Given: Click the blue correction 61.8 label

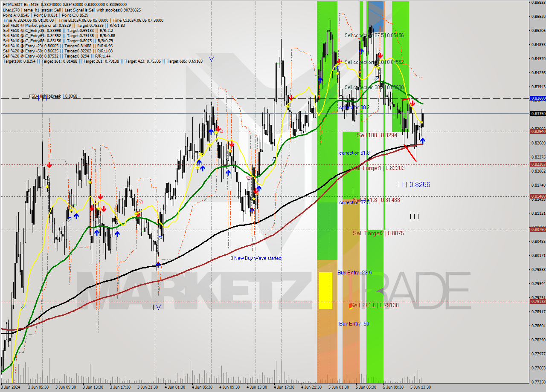Looking at the screenshot, I should 354,153.
